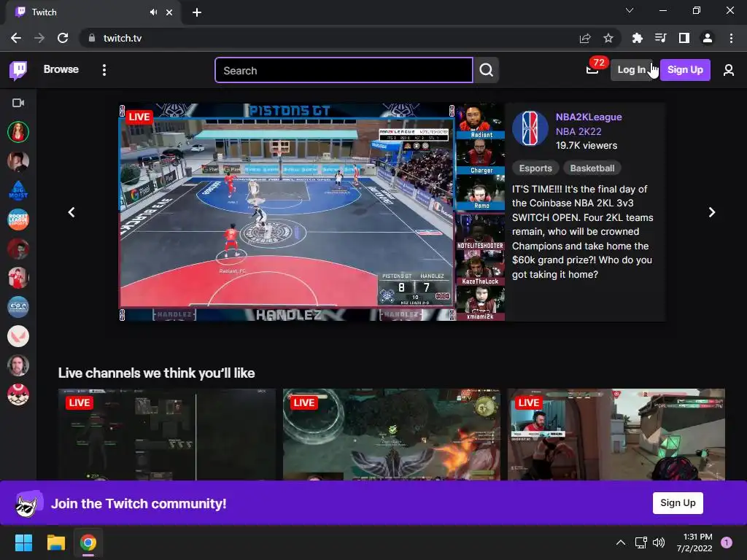Image resolution: width=747 pixels, height=560 pixels.
Task: Open the Chrome profile icon
Action: pos(708,38)
